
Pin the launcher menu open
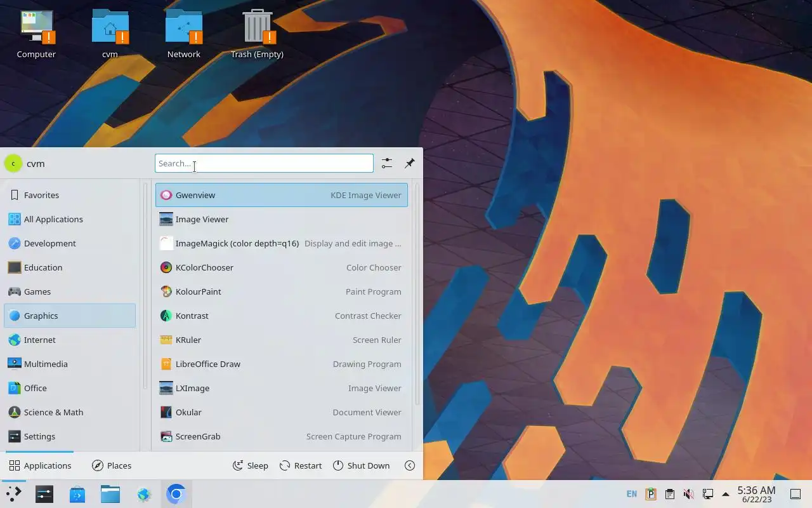[x=410, y=163]
